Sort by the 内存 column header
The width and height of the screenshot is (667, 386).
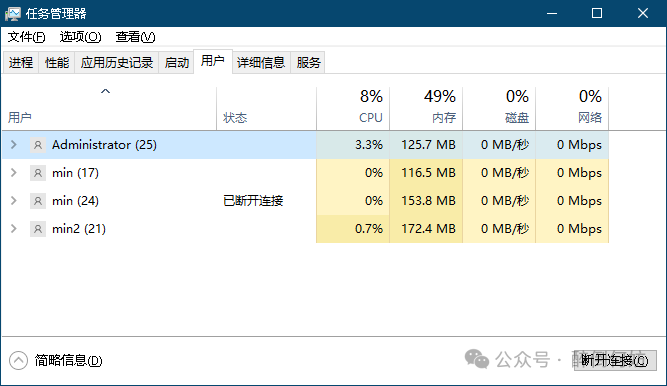426,109
